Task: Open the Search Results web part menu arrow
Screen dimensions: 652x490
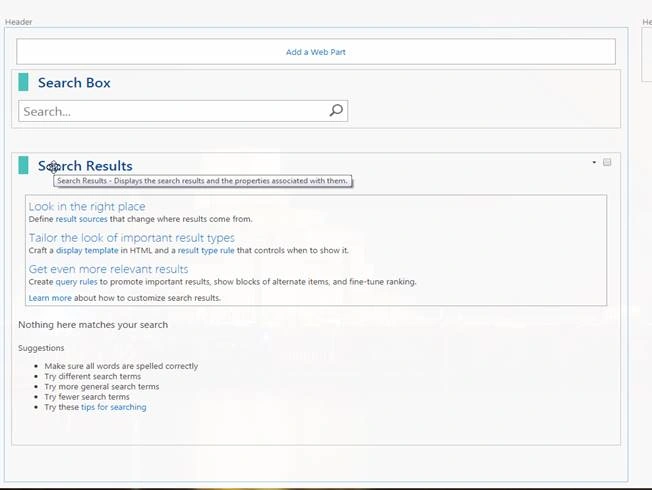Action: click(594, 162)
